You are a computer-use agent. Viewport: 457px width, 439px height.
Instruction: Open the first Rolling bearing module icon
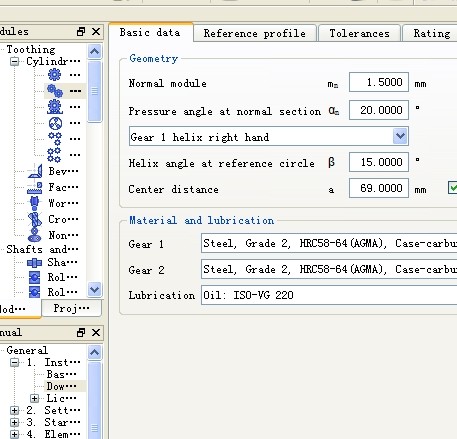[34, 277]
